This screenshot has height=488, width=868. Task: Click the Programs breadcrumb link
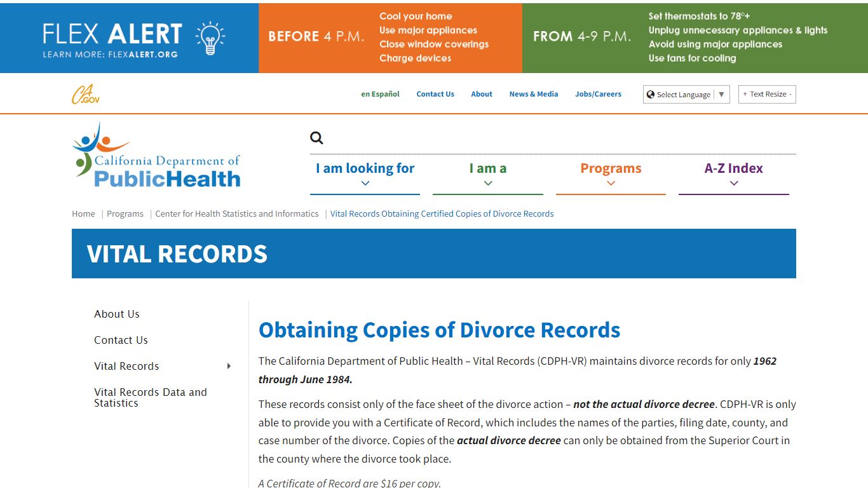125,213
